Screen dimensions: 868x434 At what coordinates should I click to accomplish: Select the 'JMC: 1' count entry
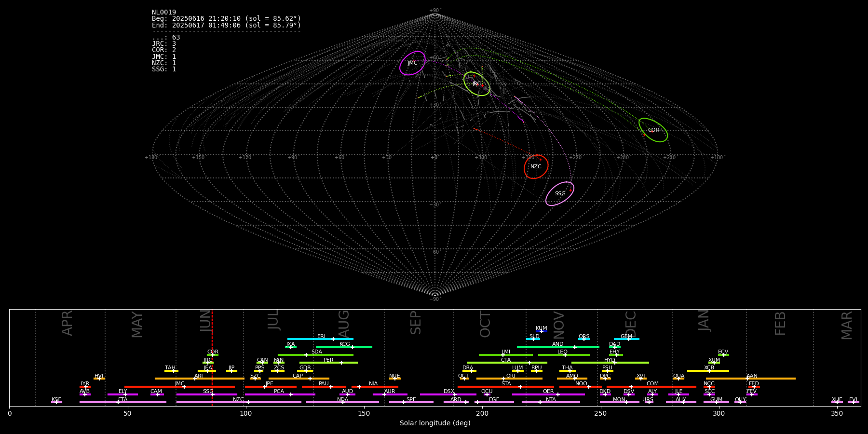click(164, 56)
